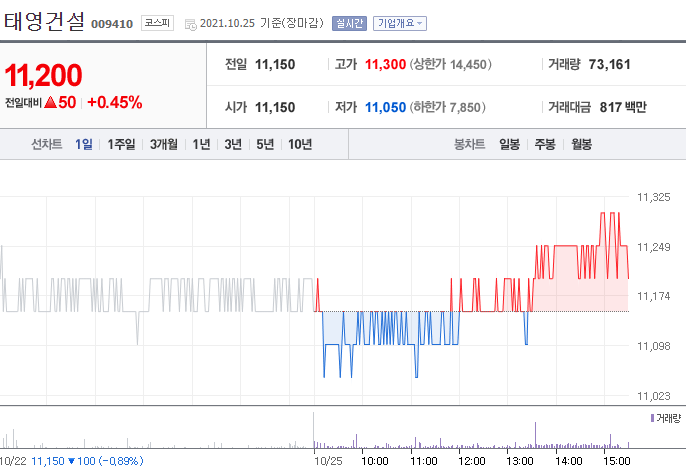Image resolution: width=686 pixels, height=470 pixels.
Task: Show the 3년 line chart
Action: (x=233, y=144)
